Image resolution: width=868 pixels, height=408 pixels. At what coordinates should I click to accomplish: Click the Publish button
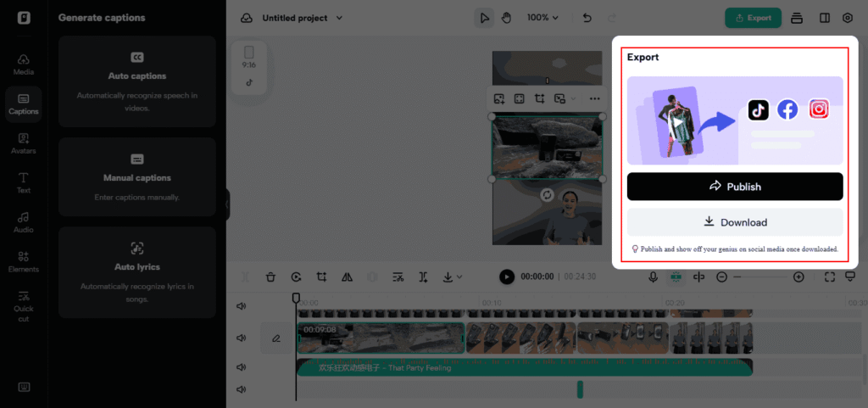pyautogui.click(x=735, y=187)
